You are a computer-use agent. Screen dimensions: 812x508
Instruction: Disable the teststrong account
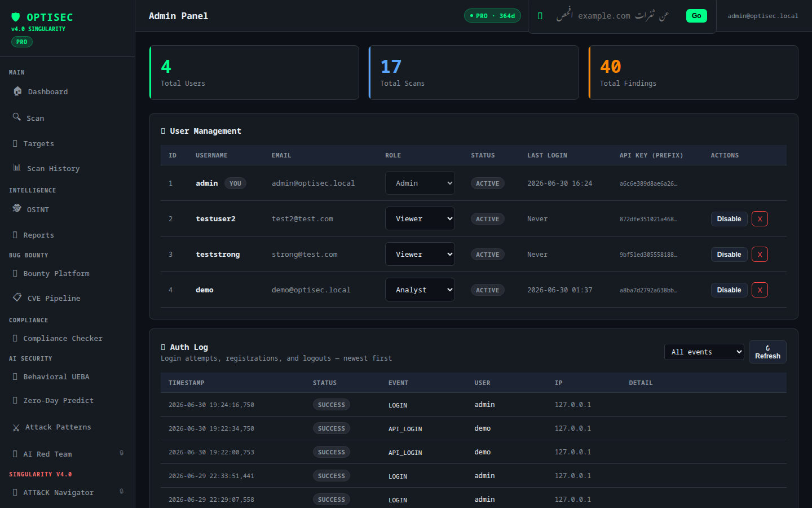pyautogui.click(x=729, y=255)
